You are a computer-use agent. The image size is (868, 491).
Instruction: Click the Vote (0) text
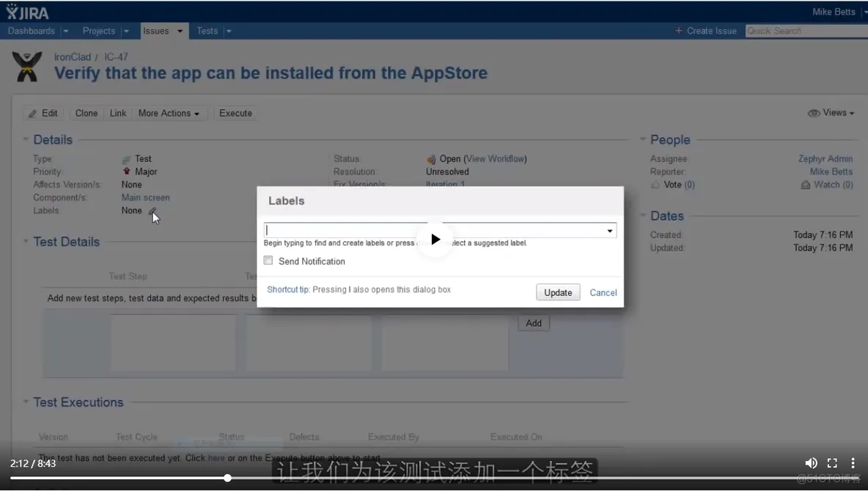click(680, 185)
